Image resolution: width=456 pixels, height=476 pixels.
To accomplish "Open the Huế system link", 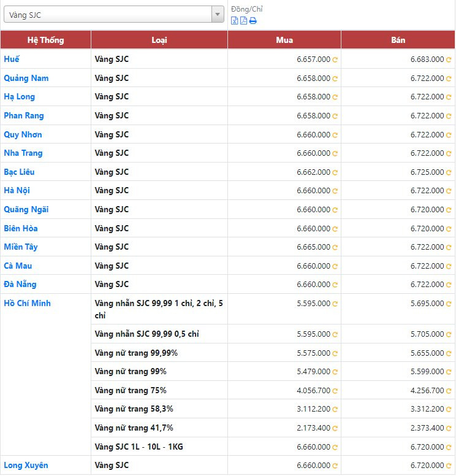I will tap(12, 59).
